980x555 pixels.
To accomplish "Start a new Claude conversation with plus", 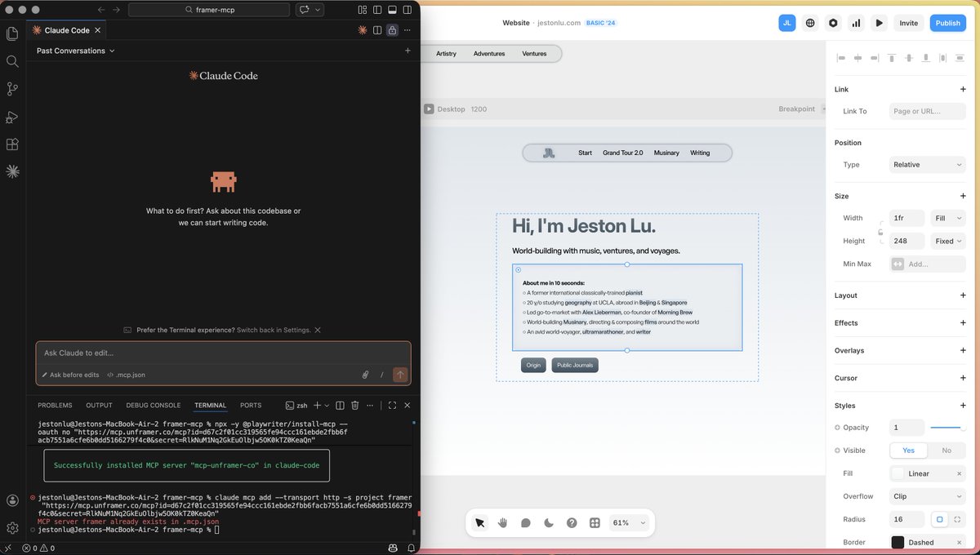I will [x=408, y=51].
